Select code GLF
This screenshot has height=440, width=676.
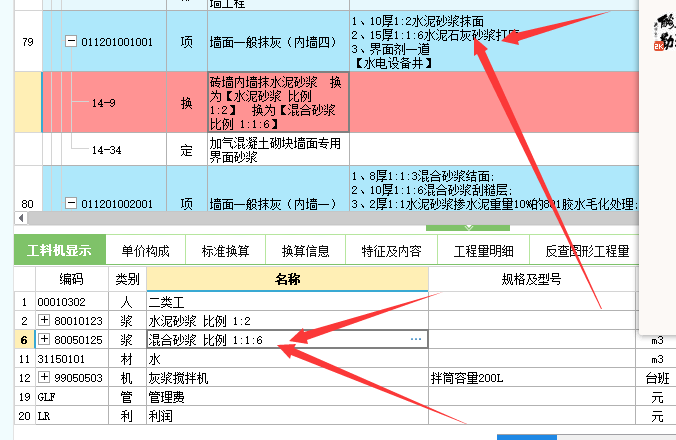[47, 397]
